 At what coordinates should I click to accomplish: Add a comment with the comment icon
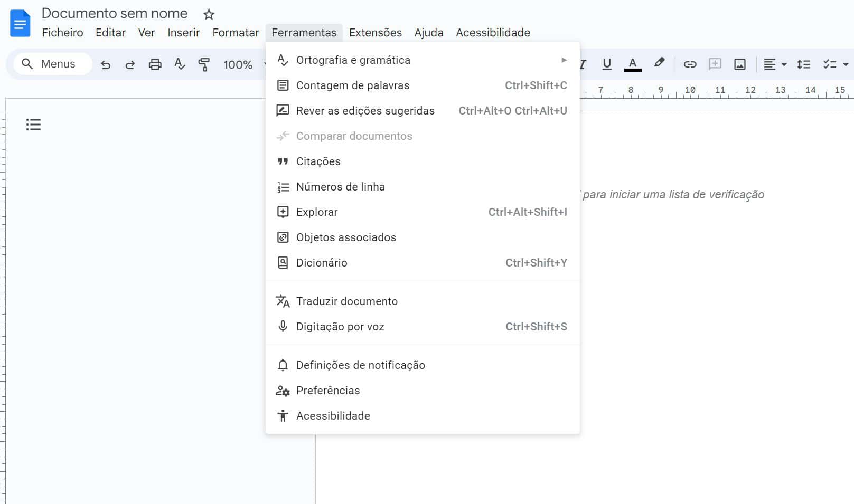[715, 64]
